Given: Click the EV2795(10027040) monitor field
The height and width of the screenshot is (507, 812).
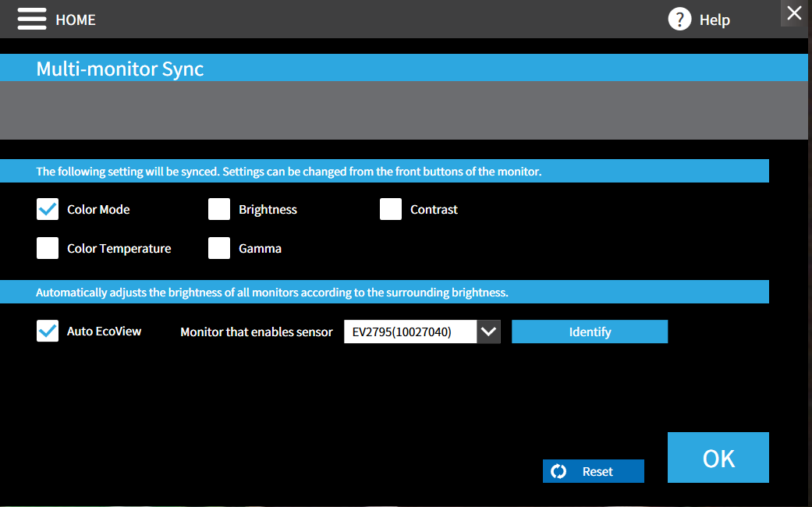Looking at the screenshot, I should click(410, 331).
